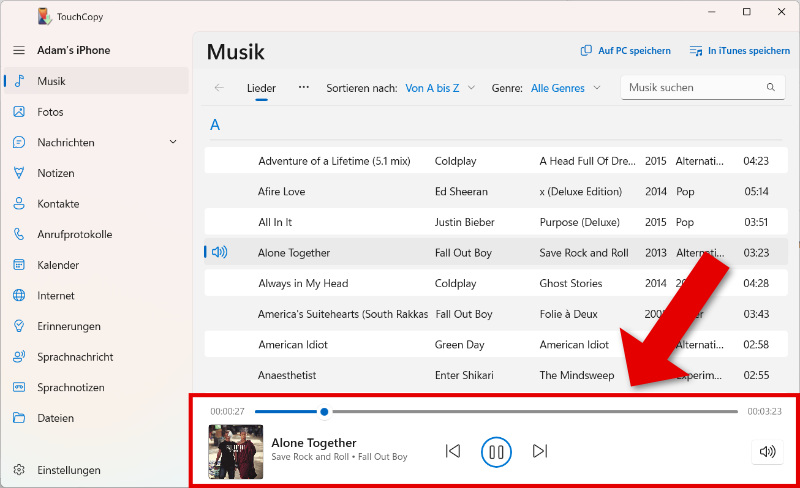Click the back arrow in music toolbar
This screenshot has height=488, width=800.
(x=219, y=88)
